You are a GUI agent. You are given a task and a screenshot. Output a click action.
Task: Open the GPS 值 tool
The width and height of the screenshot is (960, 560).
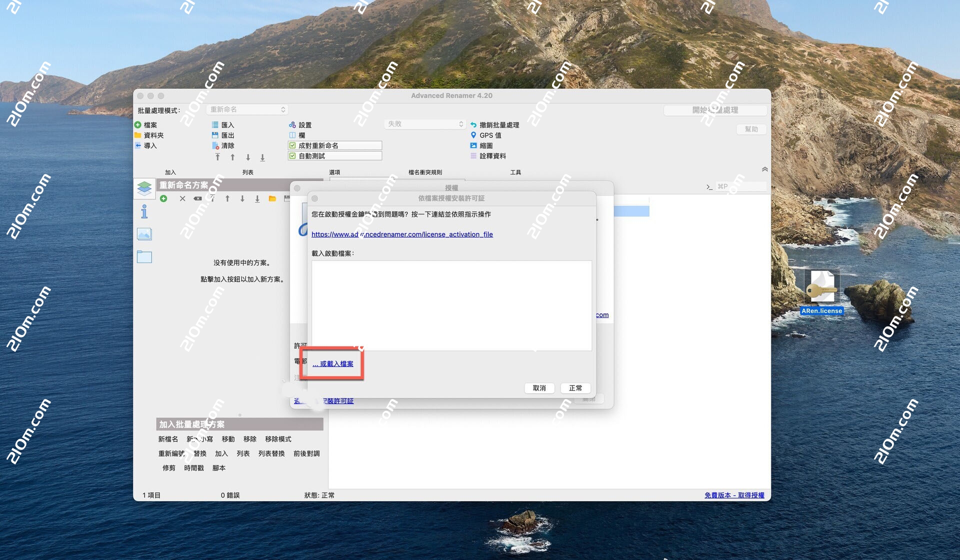tap(486, 135)
